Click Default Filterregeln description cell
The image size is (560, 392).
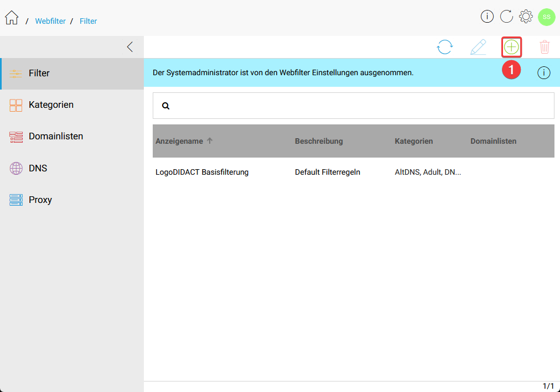328,172
